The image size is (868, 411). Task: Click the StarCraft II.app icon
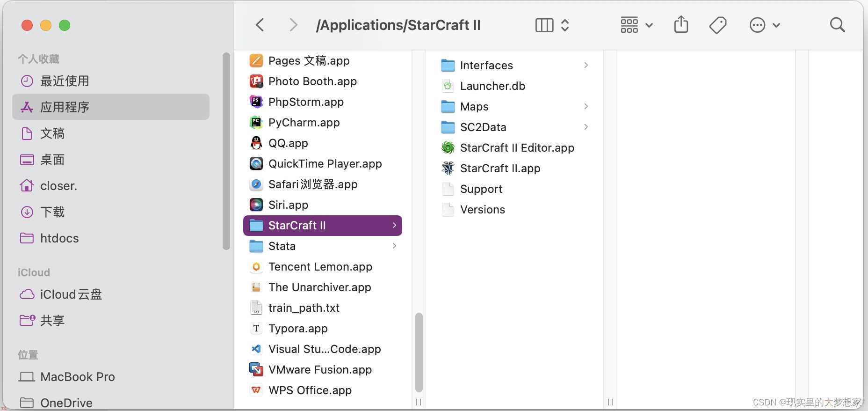[448, 169]
